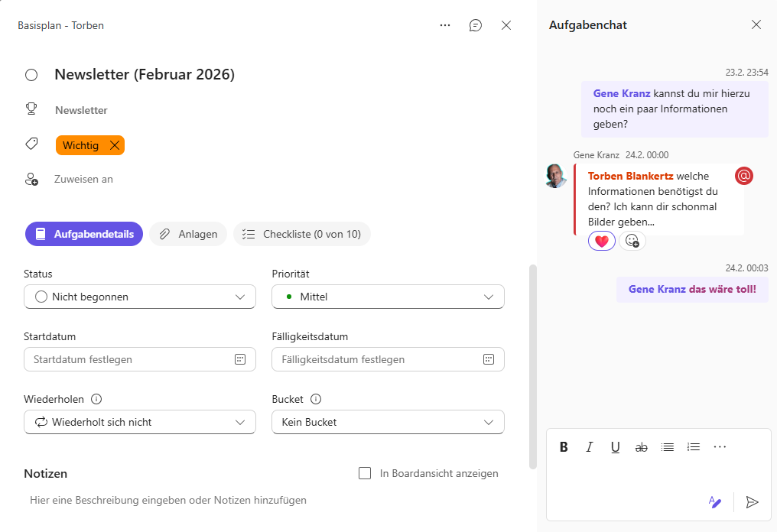This screenshot has height=532, width=777.
Task: Open the Status dropdown Nicht begonnen
Action: [140, 297]
